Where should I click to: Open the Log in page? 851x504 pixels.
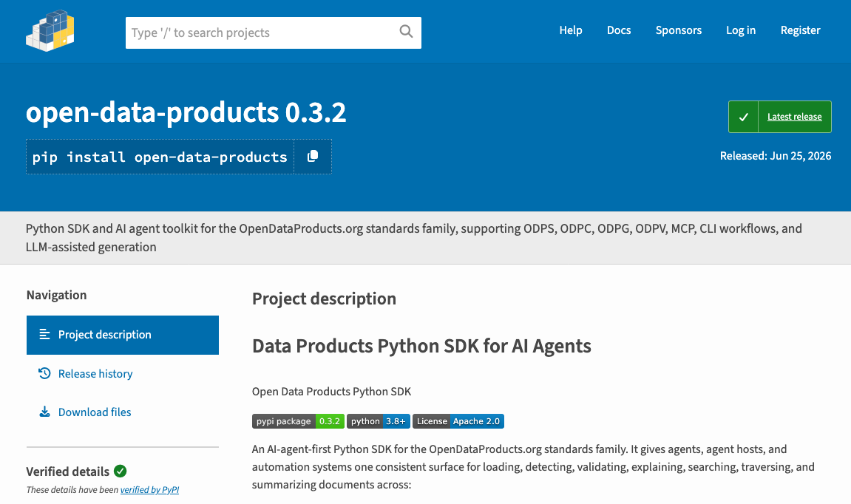(x=741, y=30)
